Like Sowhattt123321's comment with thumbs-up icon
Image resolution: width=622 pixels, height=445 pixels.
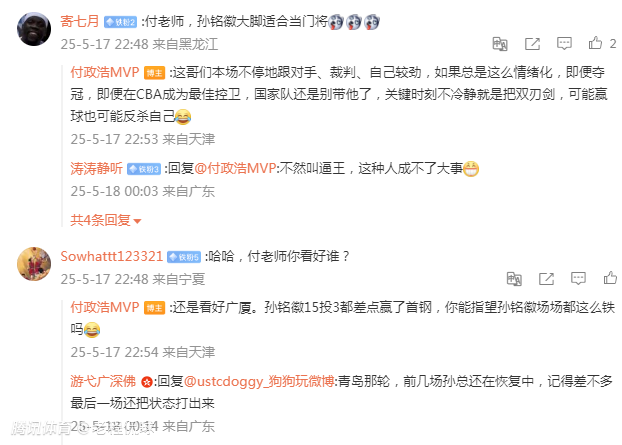coord(610,278)
